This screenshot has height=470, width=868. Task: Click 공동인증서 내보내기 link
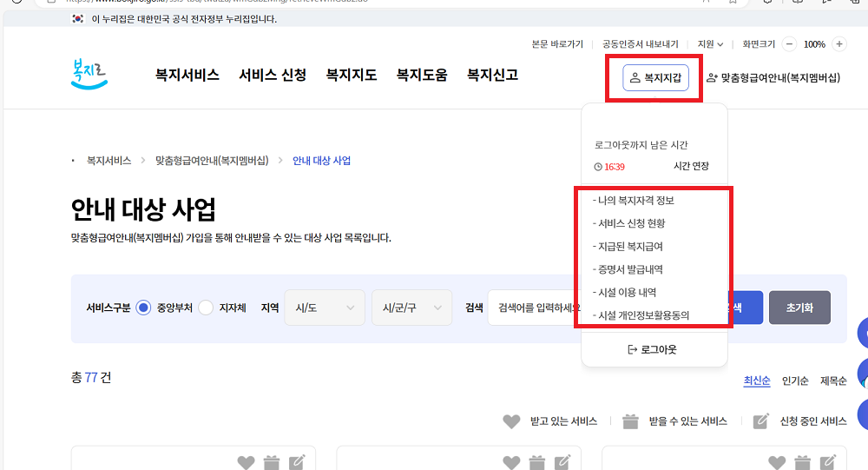pos(641,44)
